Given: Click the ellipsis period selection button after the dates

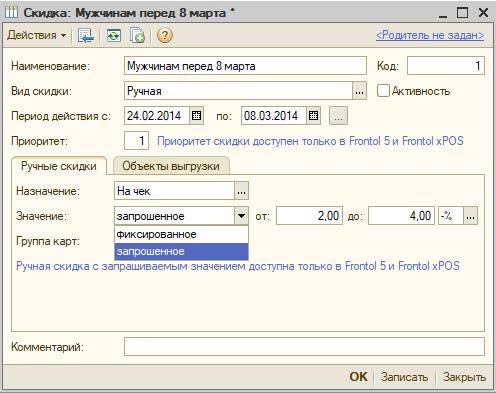Looking at the screenshot, I should pos(338,116).
